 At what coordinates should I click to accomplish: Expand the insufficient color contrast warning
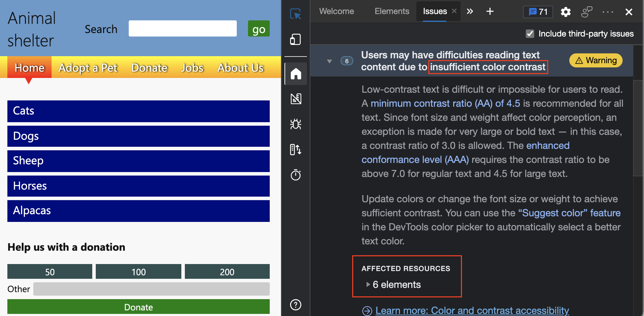pyautogui.click(x=329, y=61)
